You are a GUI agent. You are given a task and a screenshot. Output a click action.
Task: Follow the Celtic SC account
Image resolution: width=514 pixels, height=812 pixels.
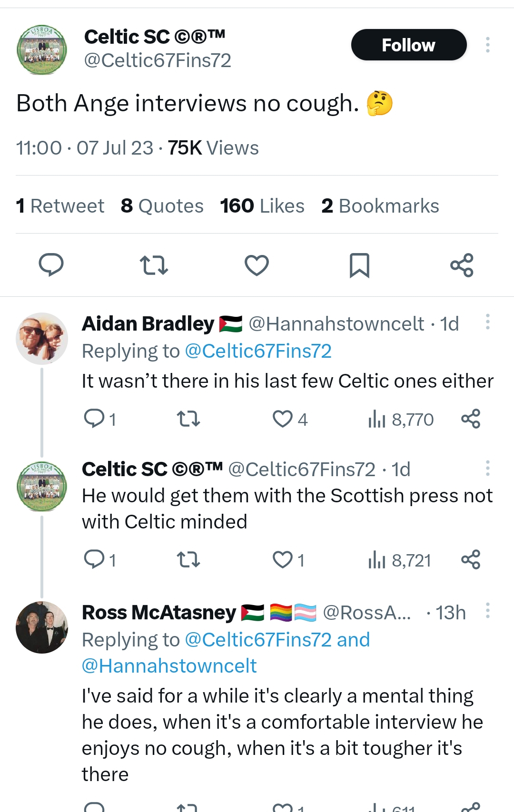pos(408,45)
